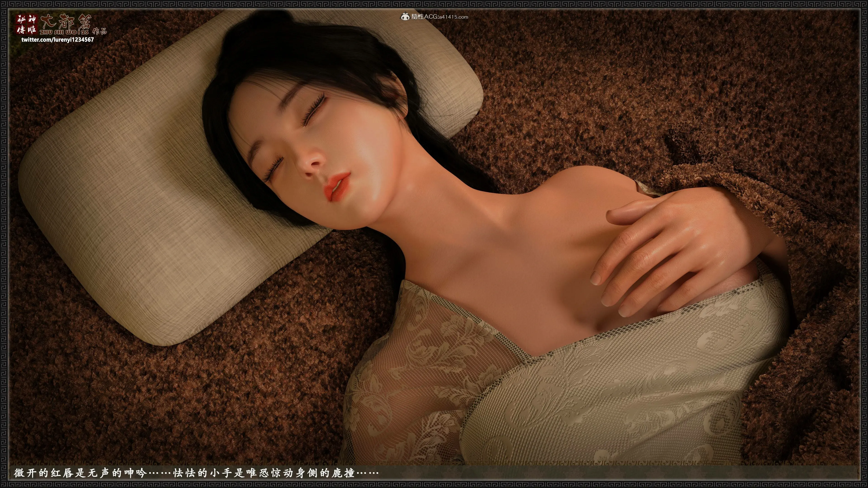The image size is (868, 488).
Task: Click the twitter.com/lurenyi1234567 link text
Action: (x=57, y=40)
